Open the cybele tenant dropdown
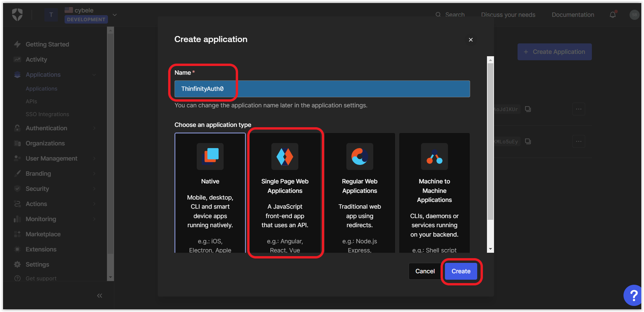The height and width of the screenshot is (312, 644). pos(115,15)
